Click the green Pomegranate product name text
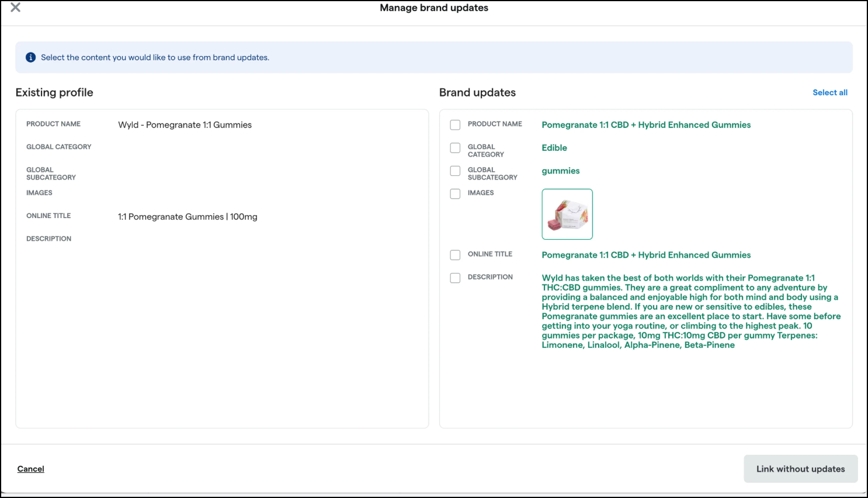This screenshot has width=868, height=498. click(x=646, y=125)
